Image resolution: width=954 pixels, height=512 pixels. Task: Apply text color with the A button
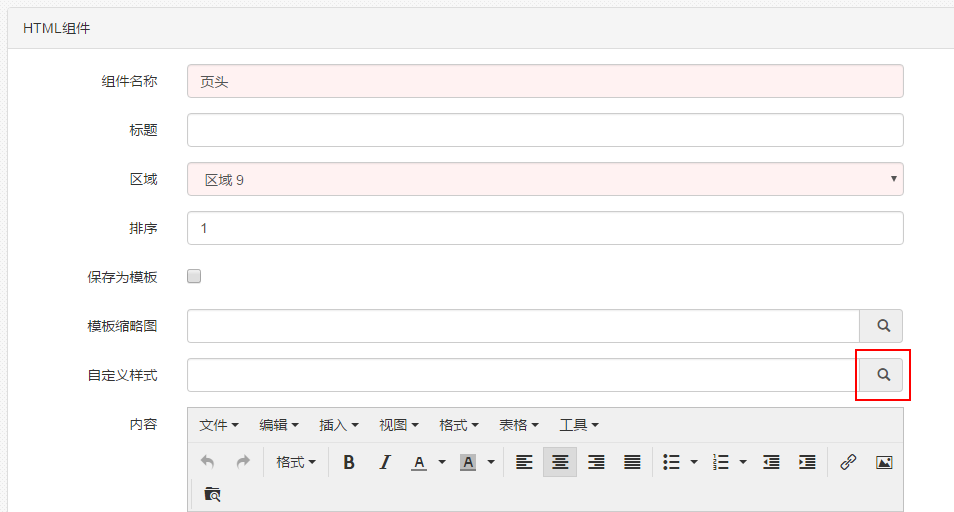(x=419, y=462)
